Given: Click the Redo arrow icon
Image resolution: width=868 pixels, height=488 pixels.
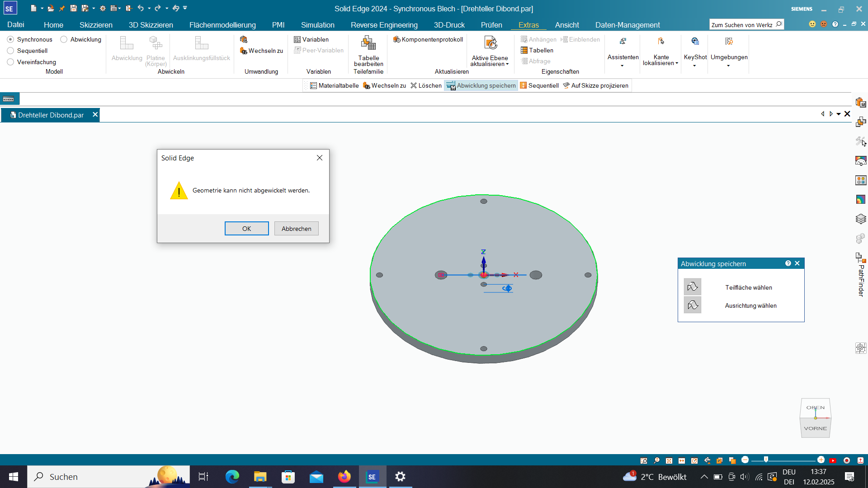Looking at the screenshot, I should point(157,8).
